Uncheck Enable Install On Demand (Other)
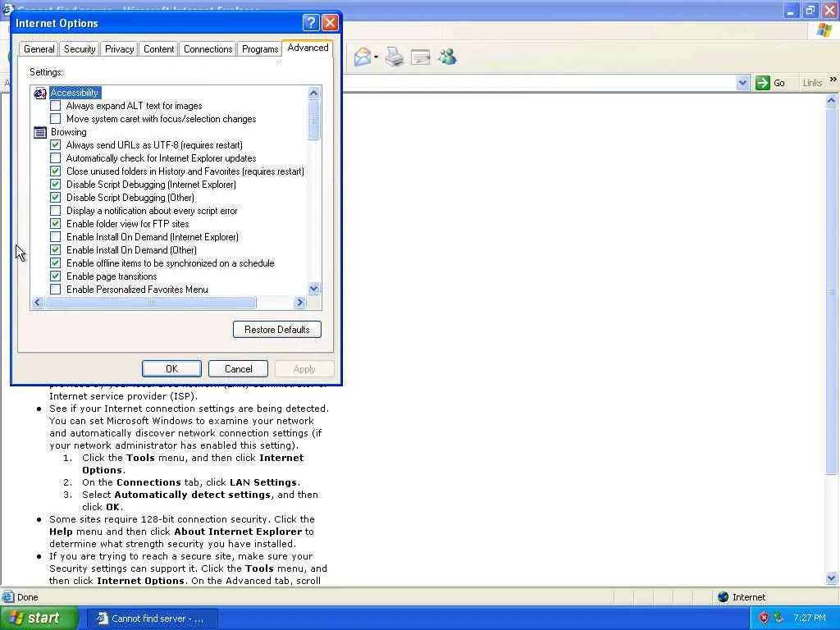The height and width of the screenshot is (630, 840). point(55,250)
